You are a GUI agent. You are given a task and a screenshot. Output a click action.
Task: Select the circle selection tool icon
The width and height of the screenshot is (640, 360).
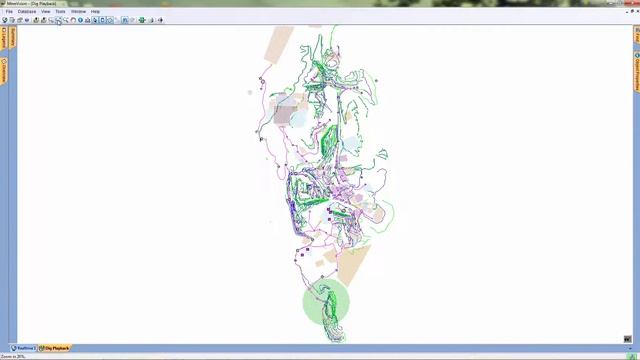pyautogui.click(x=110, y=20)
